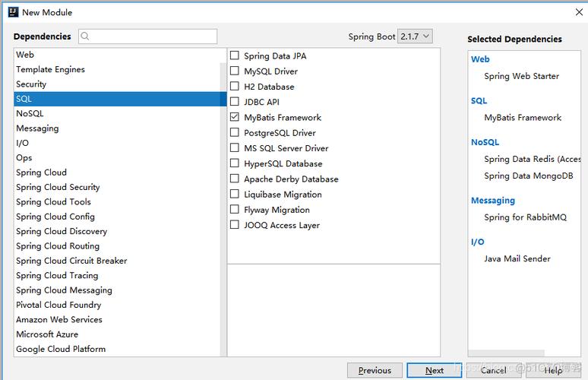Screen dimensions: 588x380
Task: Click the Next button
Action: 435,370
